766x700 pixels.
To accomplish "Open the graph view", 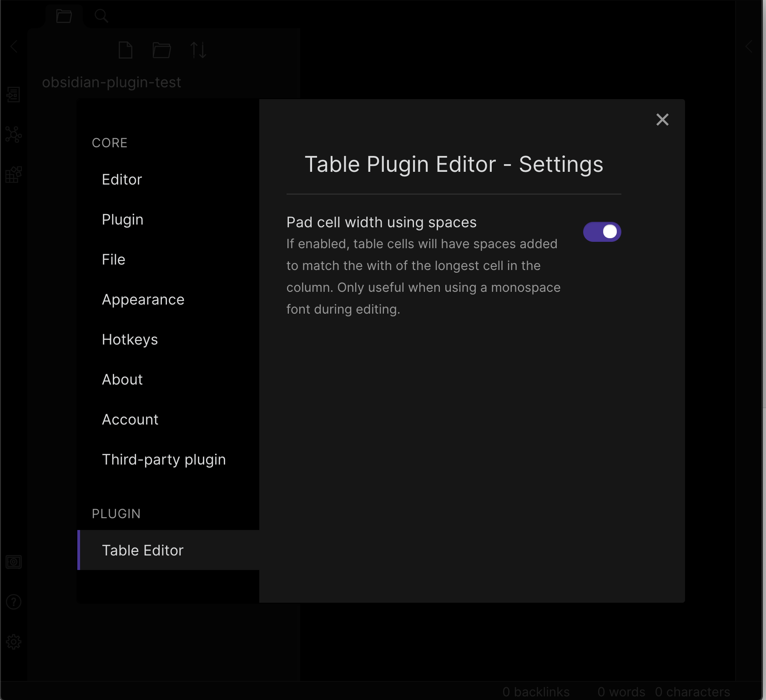I will (x=14, y=135).
